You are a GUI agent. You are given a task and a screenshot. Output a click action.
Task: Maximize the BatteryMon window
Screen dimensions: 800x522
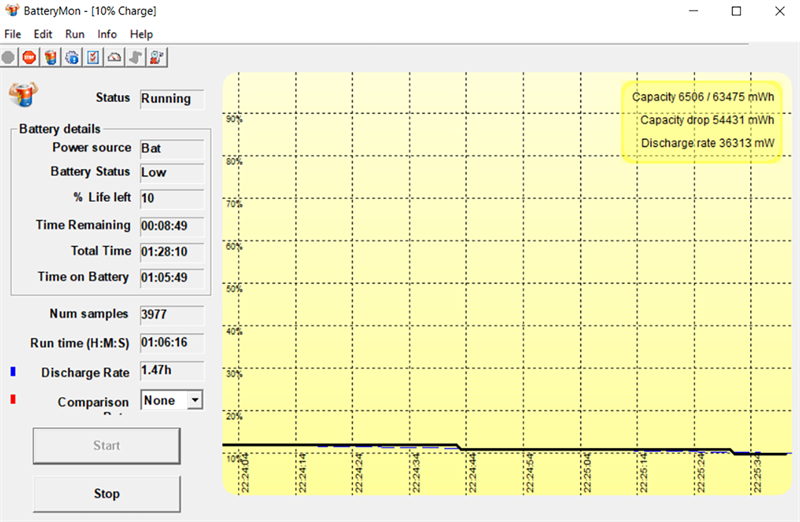pos(736,11)
